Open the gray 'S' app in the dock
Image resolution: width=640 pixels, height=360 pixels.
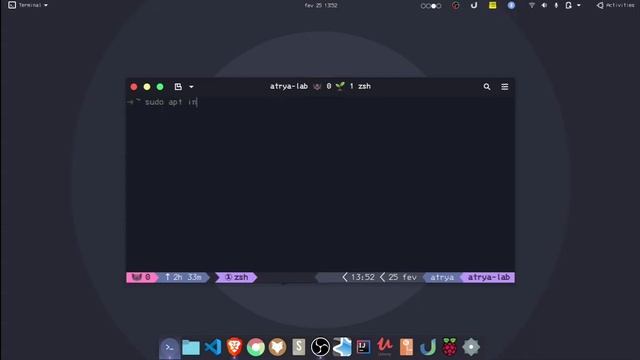(299, 347)
